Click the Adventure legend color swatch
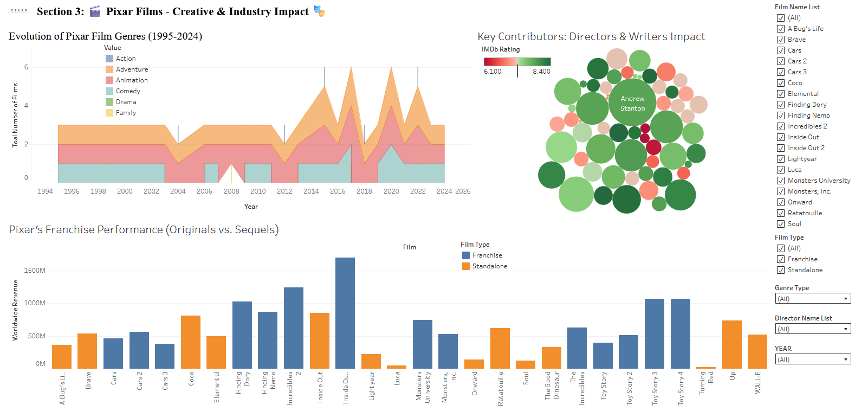 click(x=109, y=69)
